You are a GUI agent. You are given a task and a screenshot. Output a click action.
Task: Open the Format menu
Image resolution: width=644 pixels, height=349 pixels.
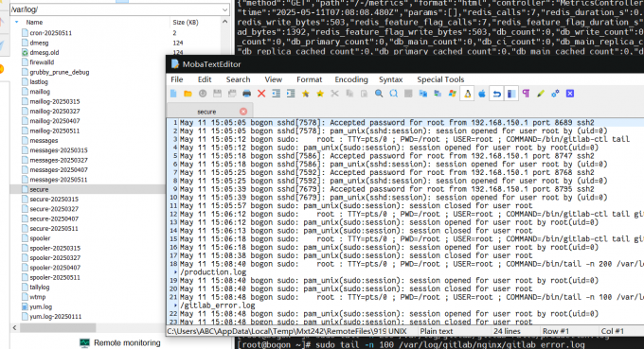[x=310, y=79]
